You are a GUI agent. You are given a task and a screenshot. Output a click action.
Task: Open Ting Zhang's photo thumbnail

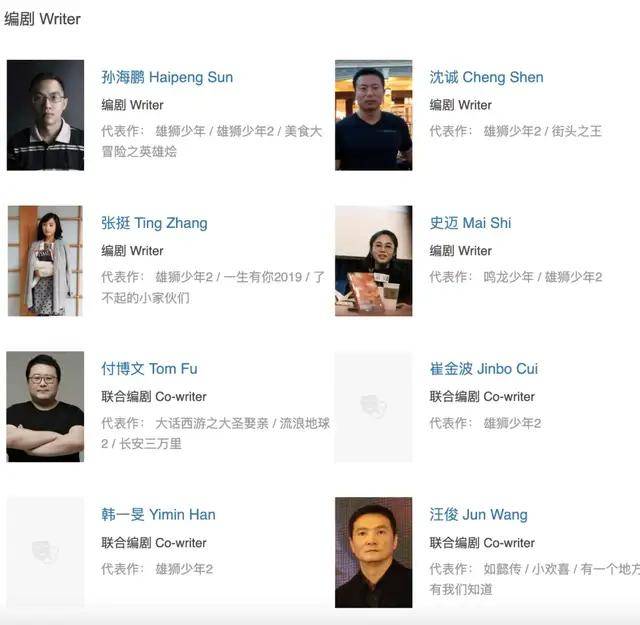(x=45, y=261)
